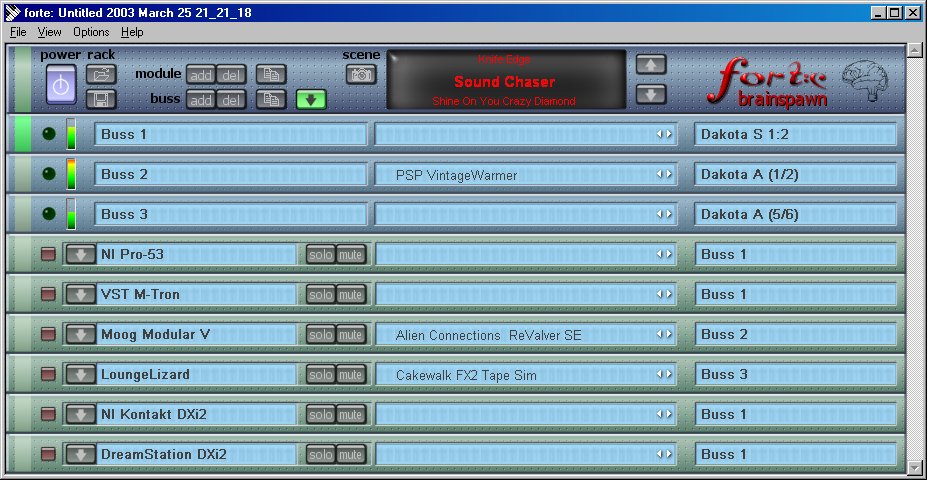Toggle the rack power button

(61, 85)
